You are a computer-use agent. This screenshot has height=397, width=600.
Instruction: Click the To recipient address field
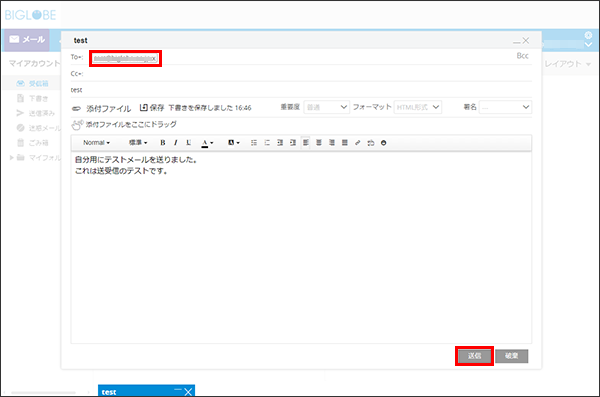pyautogui.click(x=125, y=58)
